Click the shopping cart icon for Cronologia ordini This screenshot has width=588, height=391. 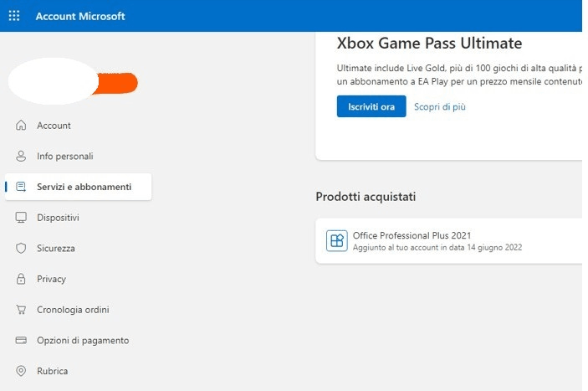click(x=21, y=310)
